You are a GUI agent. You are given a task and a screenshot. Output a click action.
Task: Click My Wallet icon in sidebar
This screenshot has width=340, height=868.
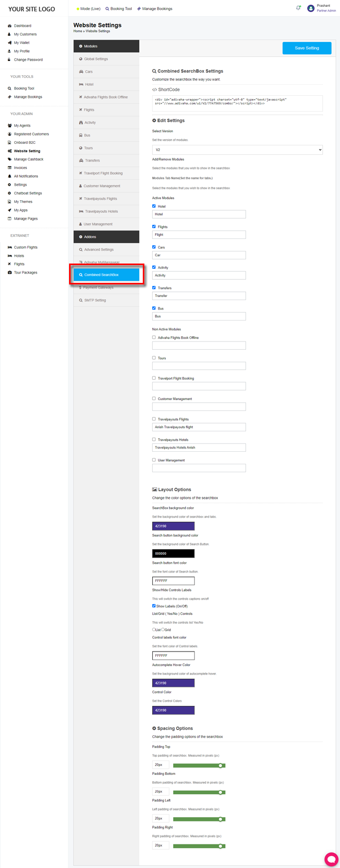pos(9,43)
